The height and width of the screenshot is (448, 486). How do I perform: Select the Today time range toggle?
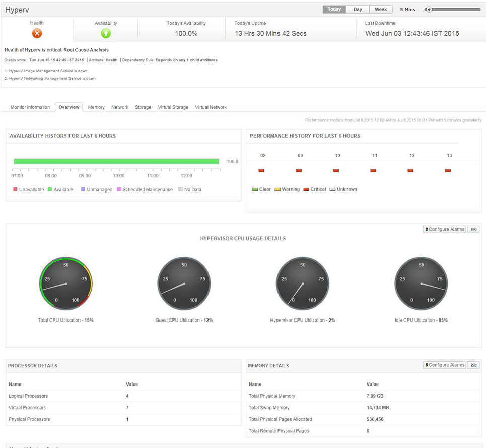[x=334, y=9]
